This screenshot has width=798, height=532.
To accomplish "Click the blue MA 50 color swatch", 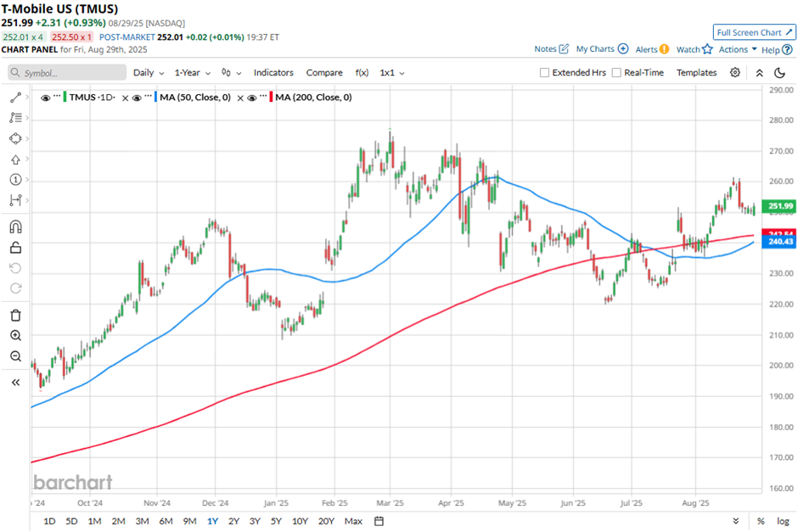I will click(x=155, y=97).
